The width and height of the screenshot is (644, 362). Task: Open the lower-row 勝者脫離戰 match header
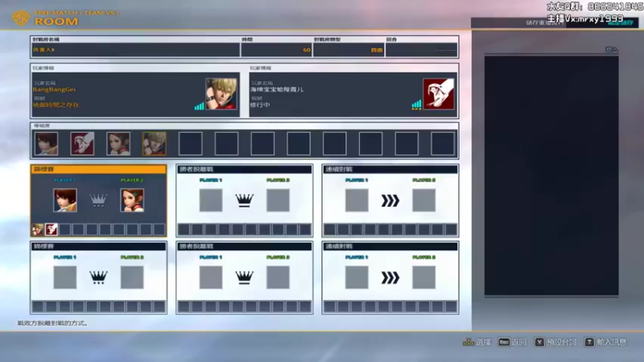pos(245,246)
